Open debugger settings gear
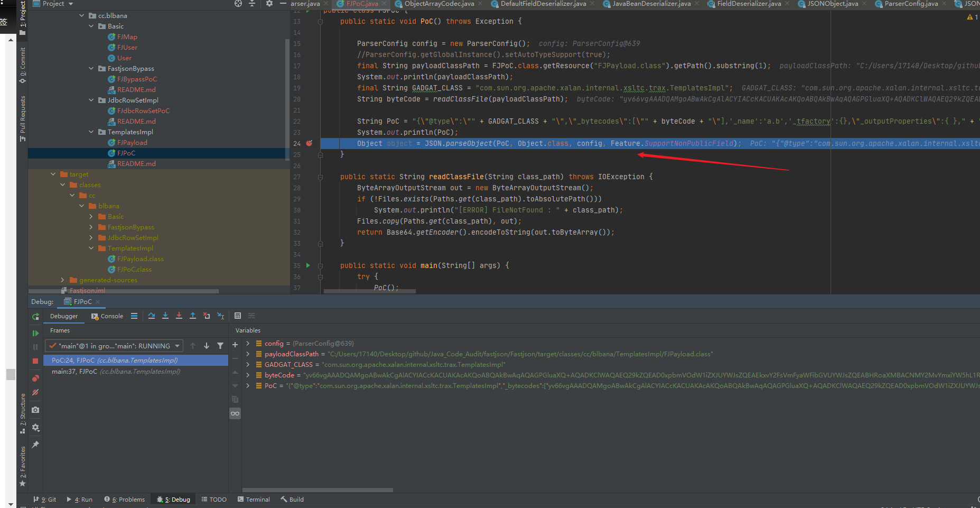This screenshot has height=508, width=980. click(x=35, y=427)
